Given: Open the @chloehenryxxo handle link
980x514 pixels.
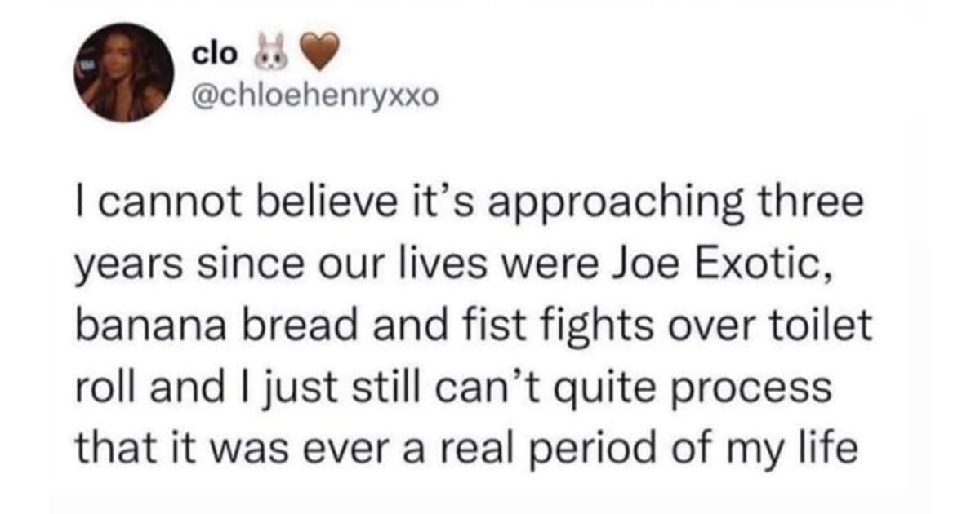Looking at the screenshot, I should pos(314,97).
